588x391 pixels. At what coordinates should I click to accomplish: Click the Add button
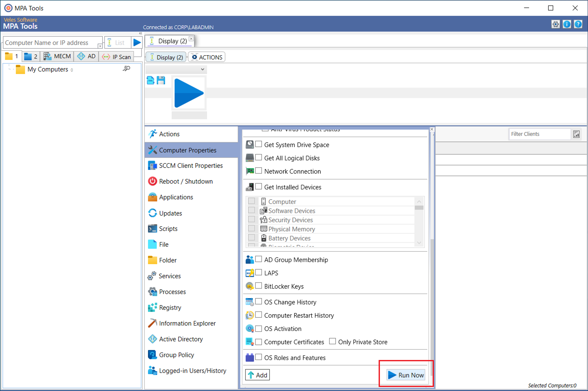point(258,375)
